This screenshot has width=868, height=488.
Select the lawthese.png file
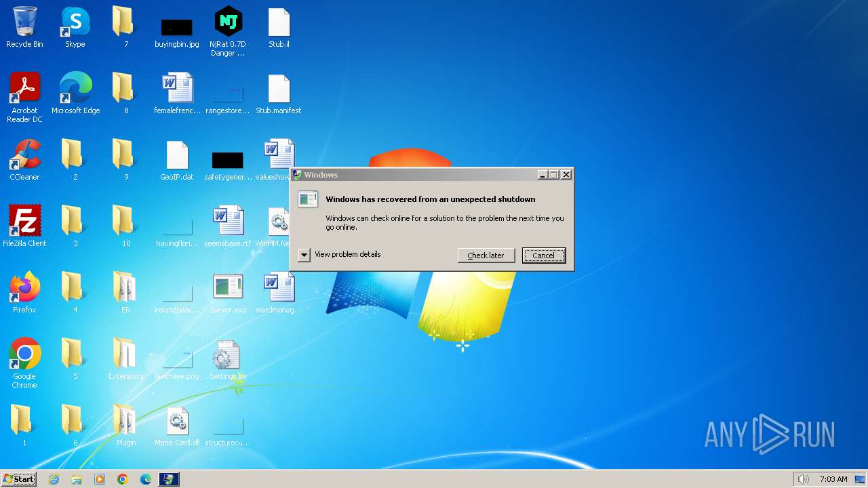(x=177, y=367)
